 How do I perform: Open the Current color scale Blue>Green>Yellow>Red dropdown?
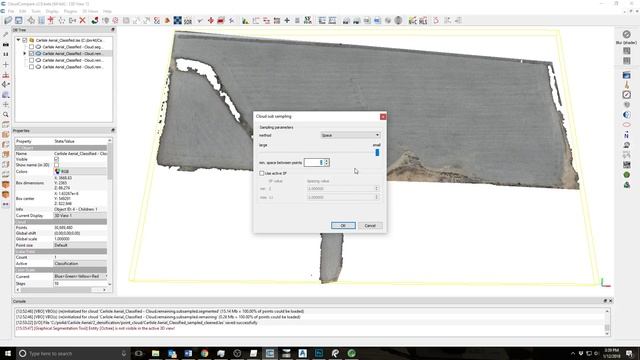[x=80, y=276]
